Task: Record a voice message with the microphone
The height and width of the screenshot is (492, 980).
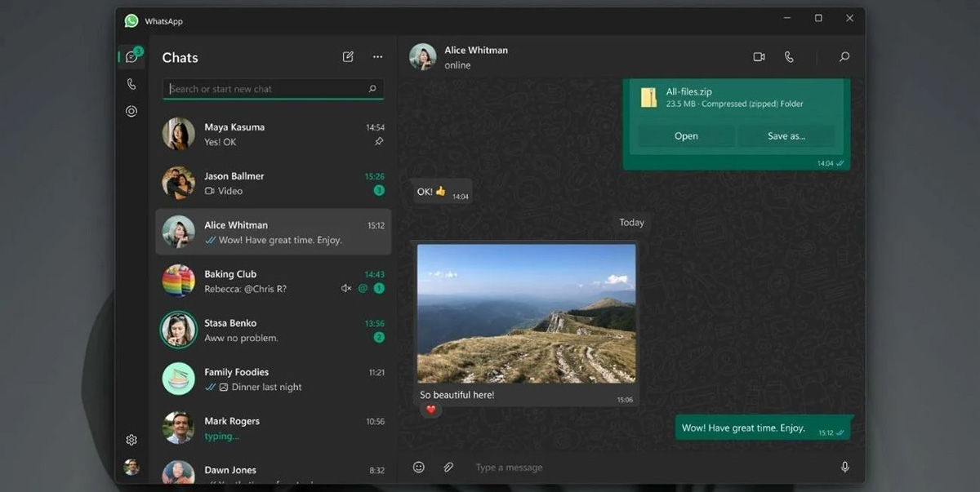Action: [845, 467]
